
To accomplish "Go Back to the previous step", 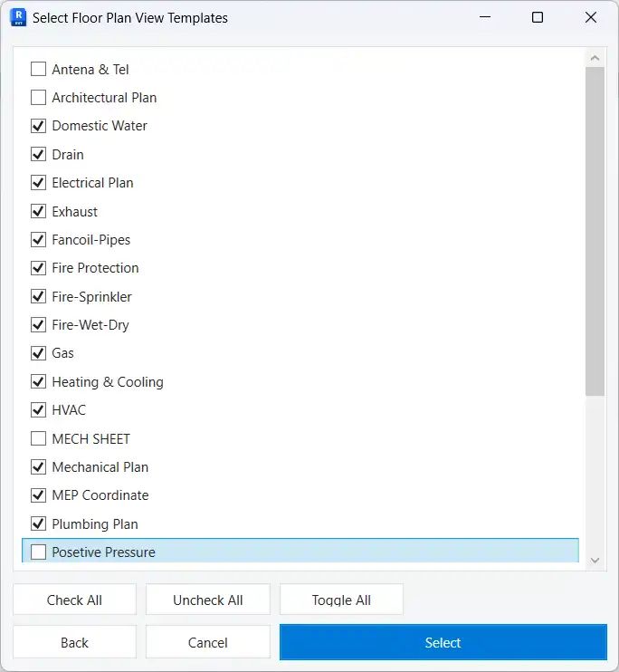I will pyautogui.click(x=74, y=642).
